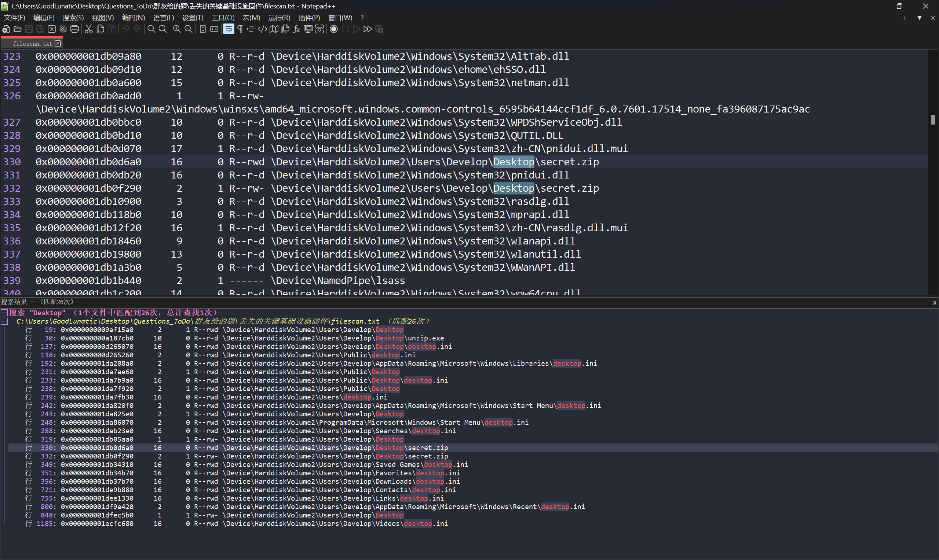Start macro recording with the record icon

(x=334, y=29)
